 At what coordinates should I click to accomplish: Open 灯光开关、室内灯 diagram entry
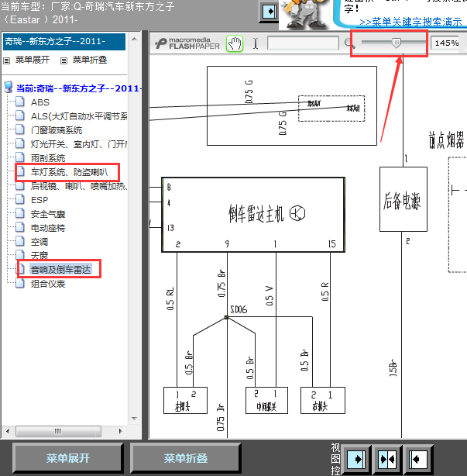[x=79, y=144]
